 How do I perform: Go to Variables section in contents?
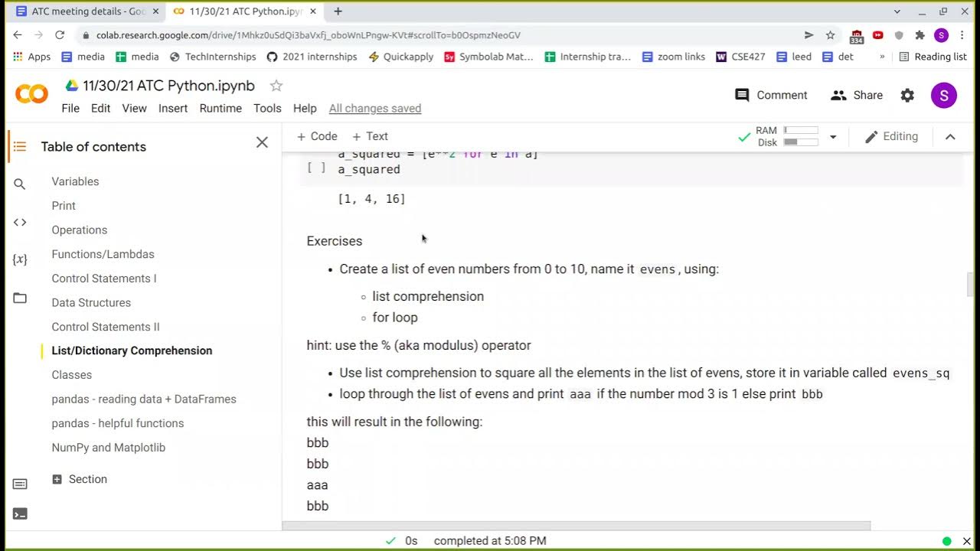click(x=75, y=181)
